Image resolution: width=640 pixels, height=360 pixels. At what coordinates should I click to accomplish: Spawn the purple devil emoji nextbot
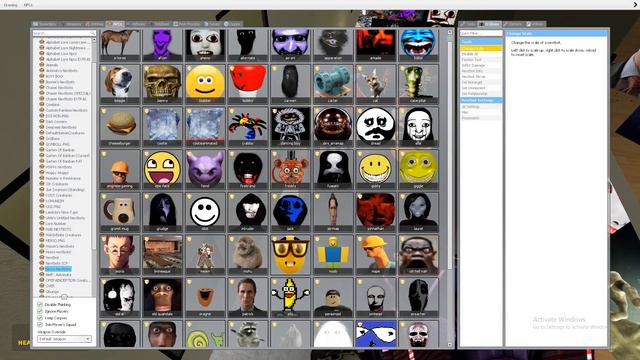point(205,169)
